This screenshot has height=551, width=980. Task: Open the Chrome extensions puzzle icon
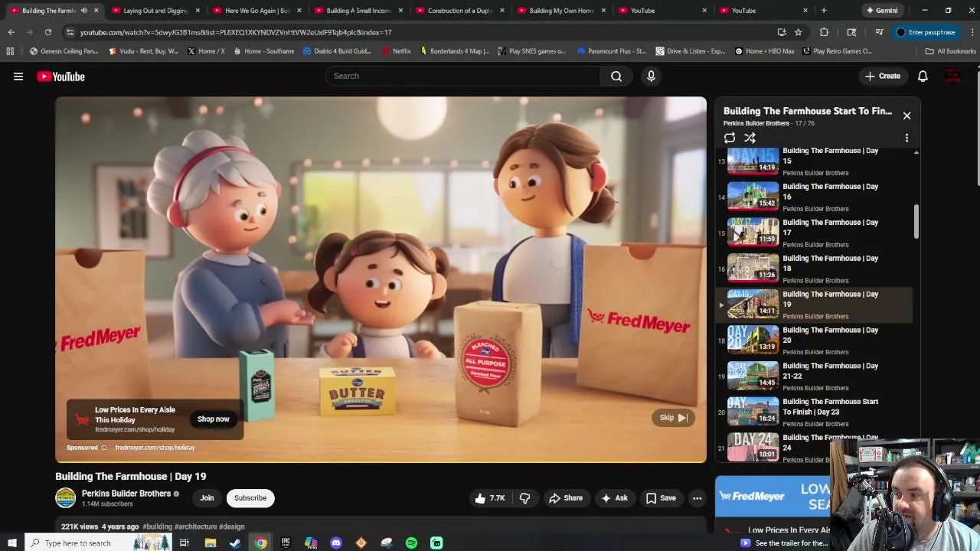824,32
